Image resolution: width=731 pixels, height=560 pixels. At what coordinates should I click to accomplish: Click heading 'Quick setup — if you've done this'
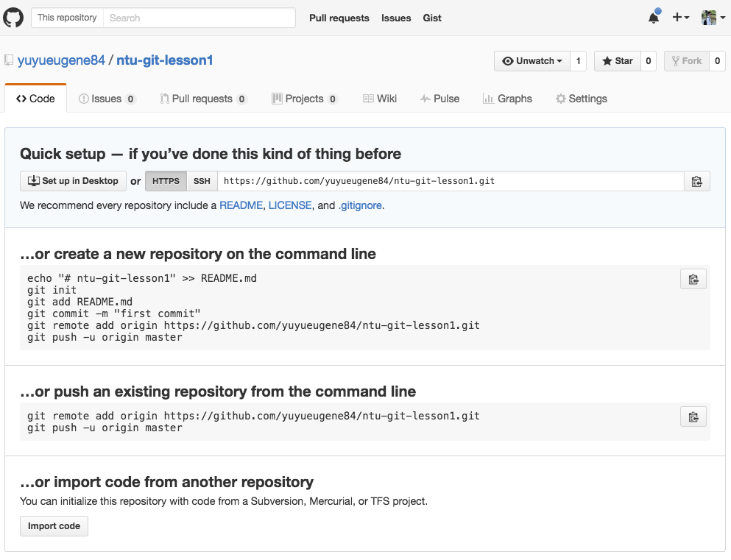(x=211, y=154)
